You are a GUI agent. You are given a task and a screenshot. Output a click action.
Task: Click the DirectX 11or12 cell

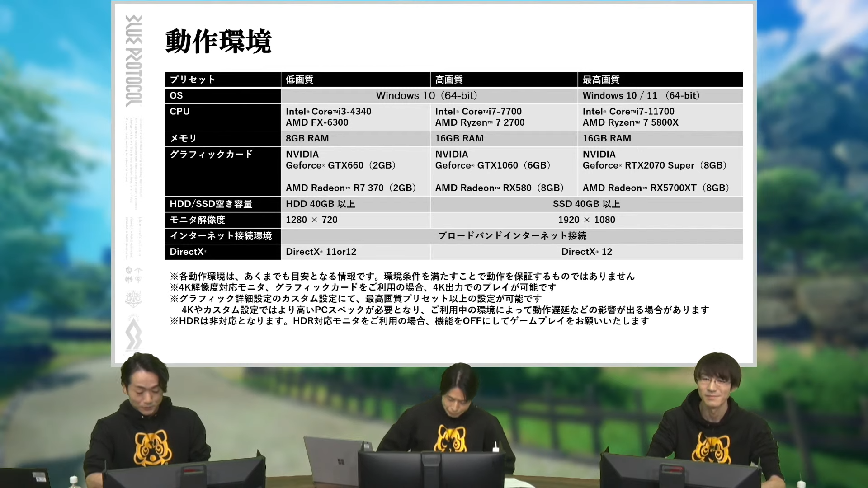pyautogui.click(x=355, y=252)
